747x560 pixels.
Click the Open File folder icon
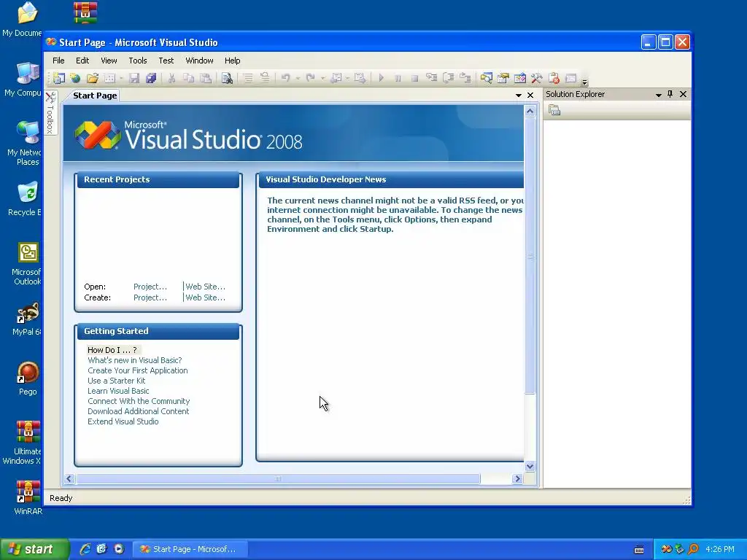pos(93,78)
